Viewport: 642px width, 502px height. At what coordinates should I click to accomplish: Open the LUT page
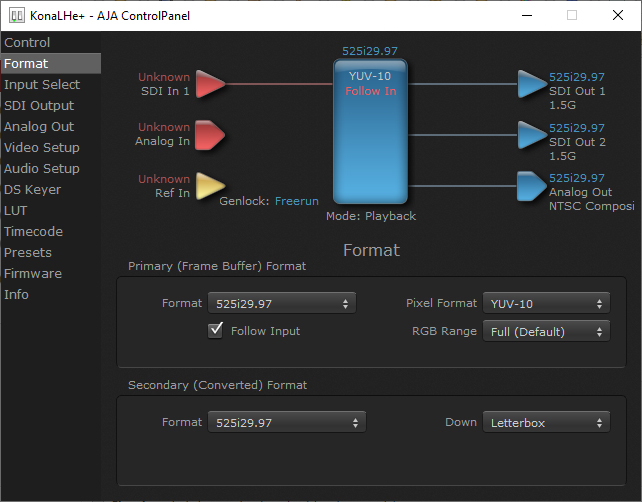coord(51,210)
